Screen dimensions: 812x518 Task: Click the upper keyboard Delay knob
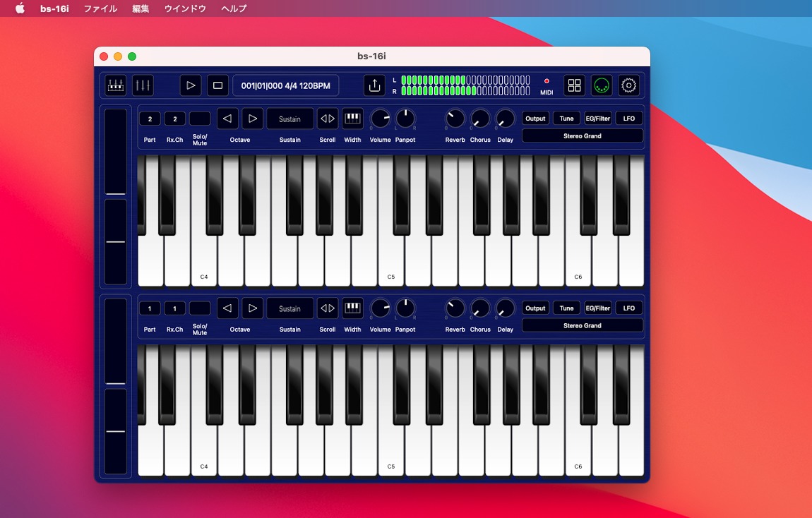tap(506, 119)
